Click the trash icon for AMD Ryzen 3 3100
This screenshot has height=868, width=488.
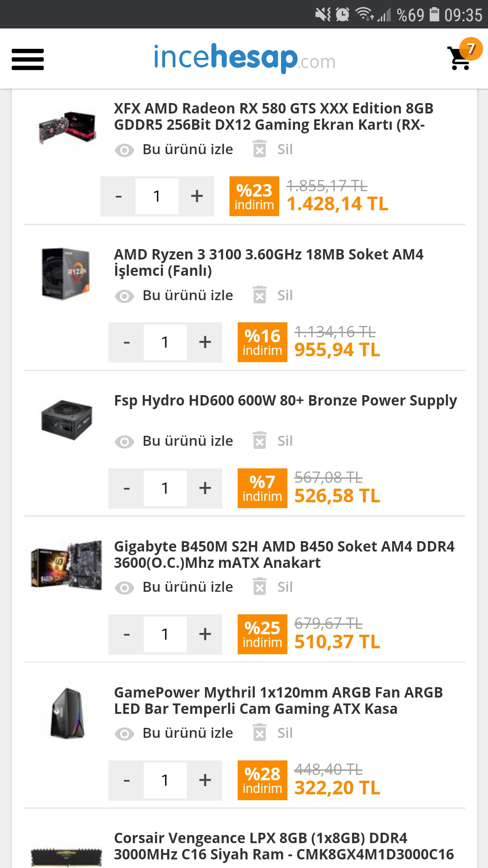tap(260, 295)
